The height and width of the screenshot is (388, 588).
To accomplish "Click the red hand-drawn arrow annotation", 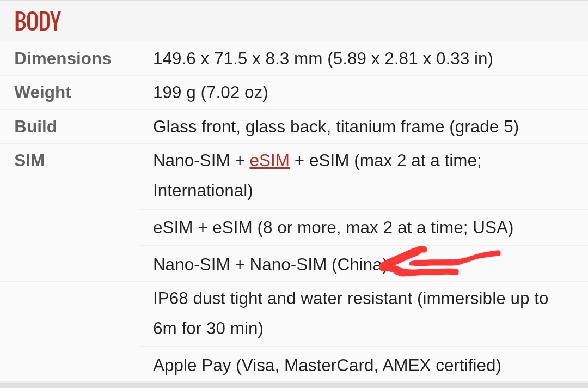I will (440, 261).
